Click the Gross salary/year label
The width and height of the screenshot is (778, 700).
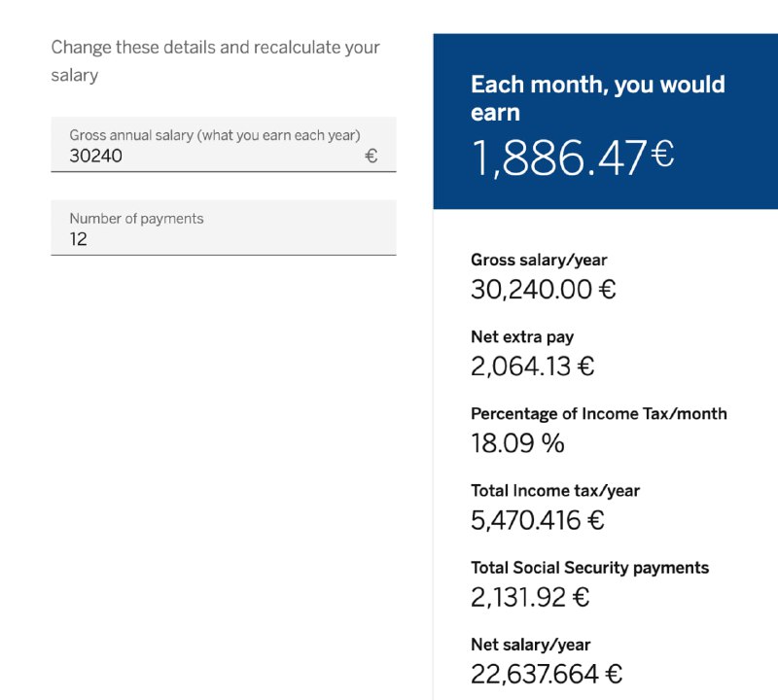[x=539, y=260]
